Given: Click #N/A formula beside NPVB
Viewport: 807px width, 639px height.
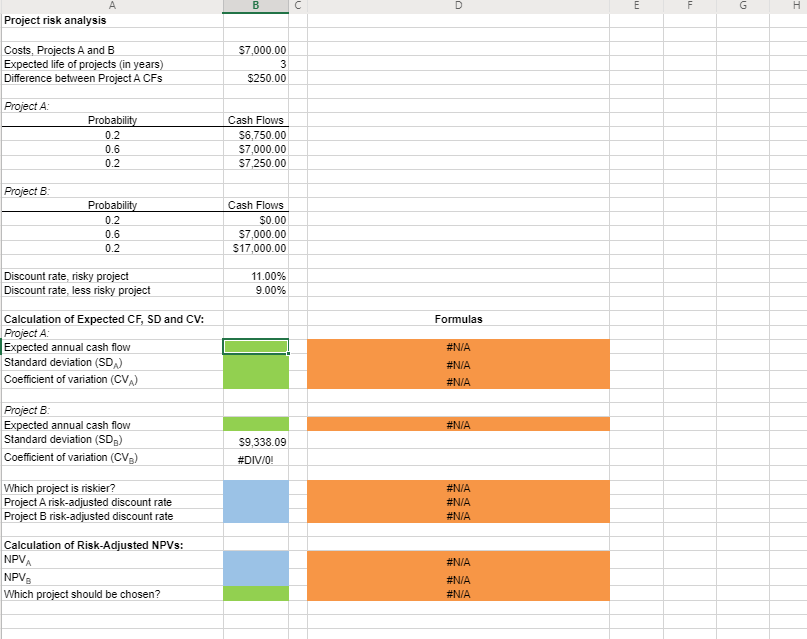Looking at the screenshot, I should (x=459, y=579).
